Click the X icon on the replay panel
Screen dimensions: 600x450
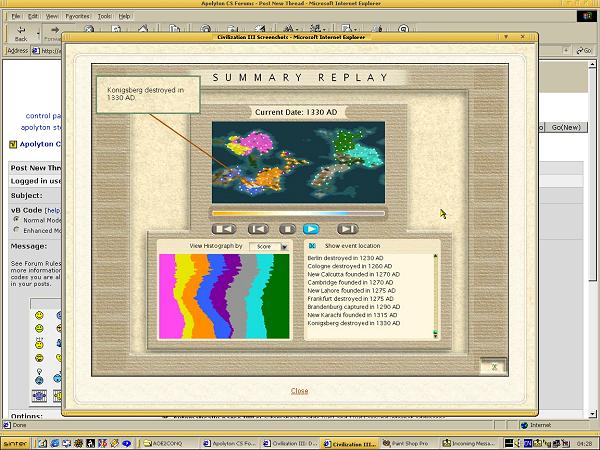click(493, 367)
